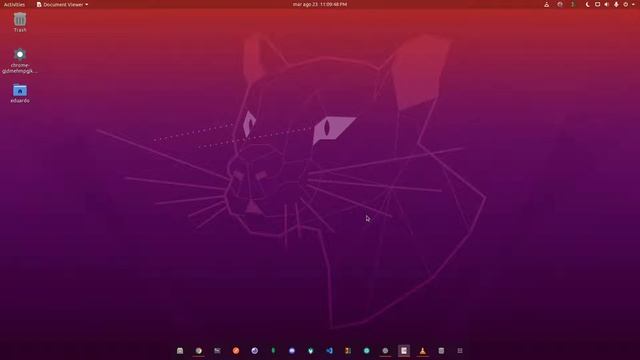The height and width of the screenshot is (360, 640).
Task: Toggle the night light moon icon in the top bar
Action: coord(588,4)
